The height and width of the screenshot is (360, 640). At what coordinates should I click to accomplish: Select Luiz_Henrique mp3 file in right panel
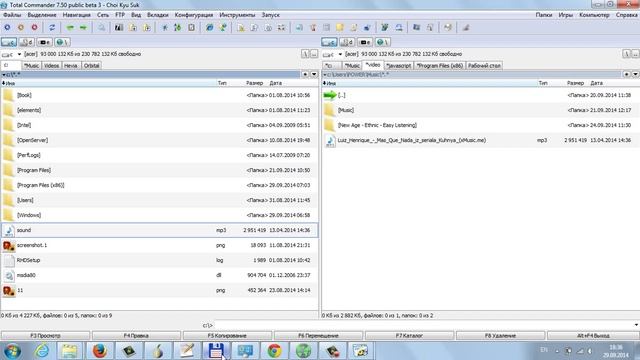click(x=480, y=140)
